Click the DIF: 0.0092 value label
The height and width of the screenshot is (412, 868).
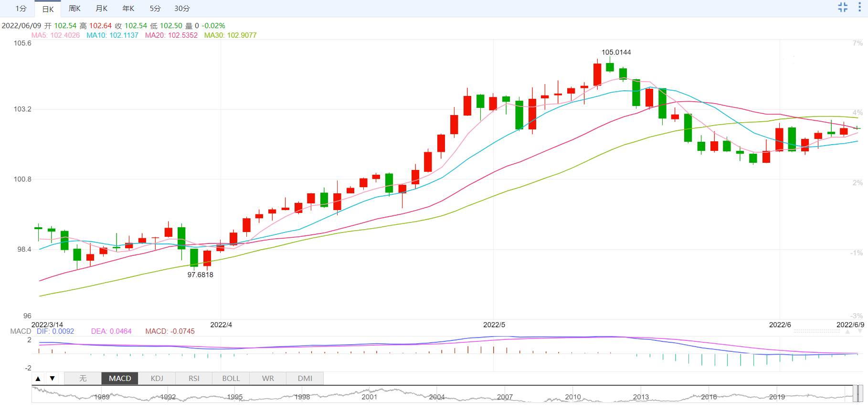55,331
